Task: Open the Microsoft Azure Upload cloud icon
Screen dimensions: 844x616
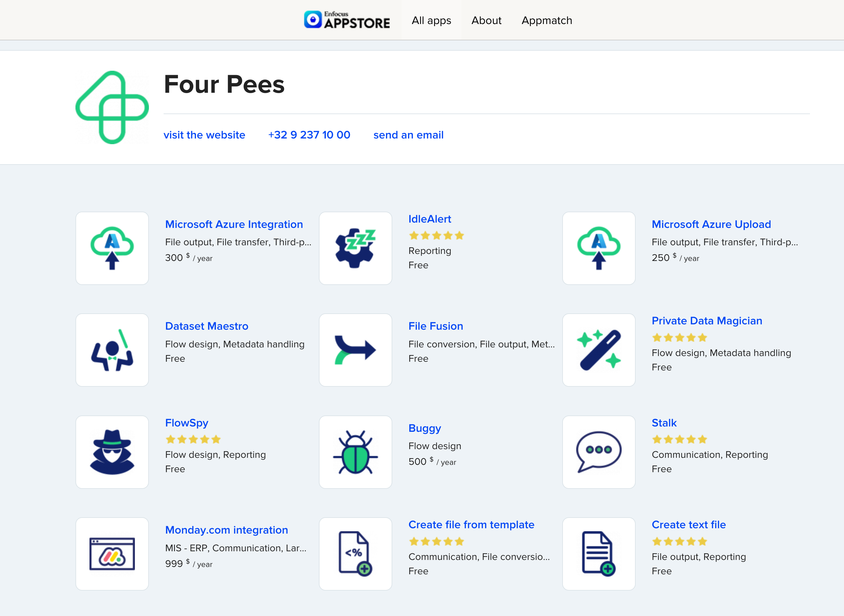Action: coord(599,248)
